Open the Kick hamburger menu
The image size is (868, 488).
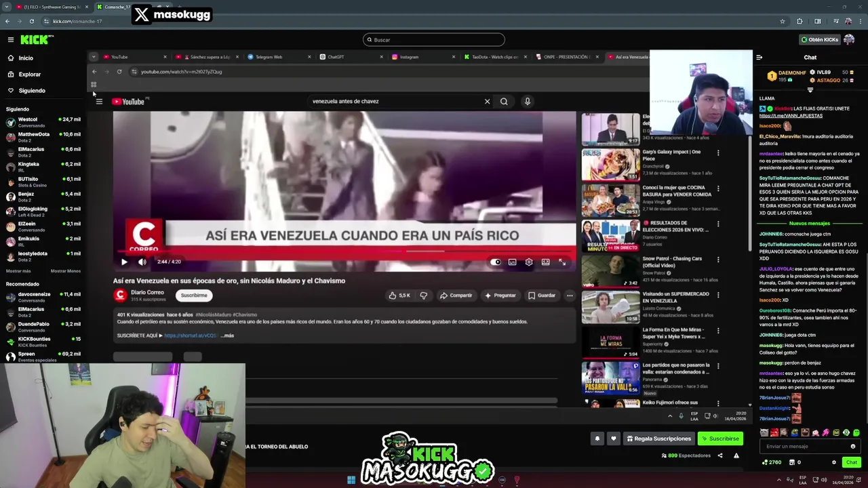click(x=11, y=39)
